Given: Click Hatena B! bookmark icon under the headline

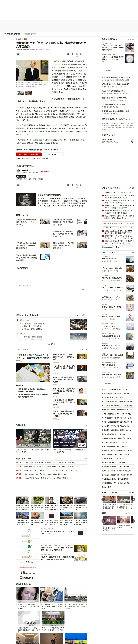Looking at the screenshot, I should [x=81, y=54].
